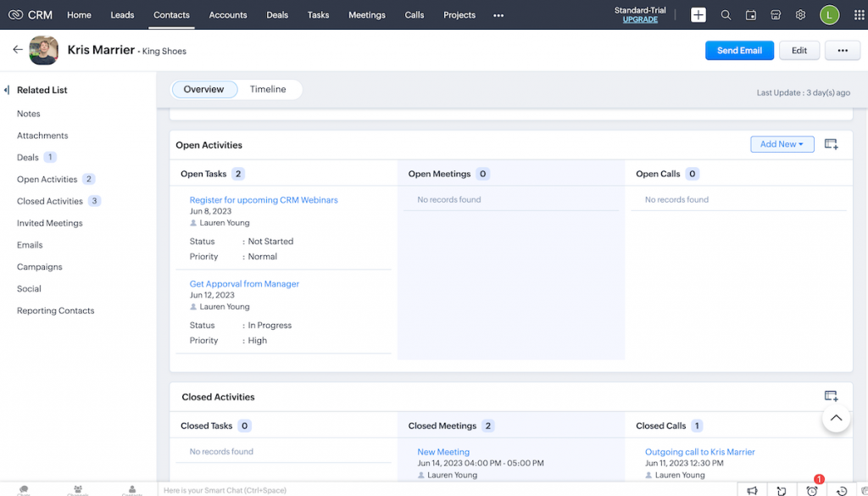
Task: Open the Recent Items history icon
Action: [x=842, y=490]
